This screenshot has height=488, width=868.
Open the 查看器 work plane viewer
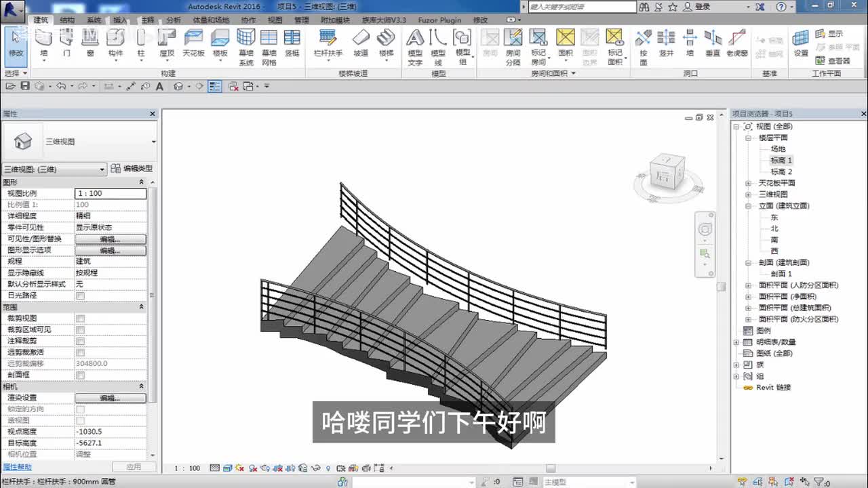(x=833, y=60)
